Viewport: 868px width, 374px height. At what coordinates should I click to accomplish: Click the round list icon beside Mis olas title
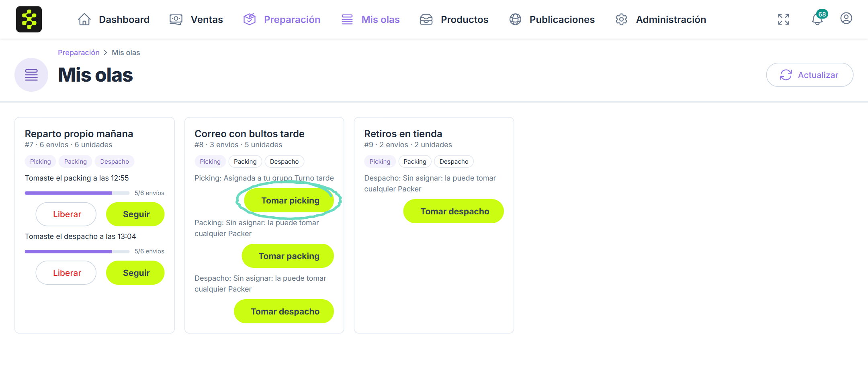click(x=31, y=75)
